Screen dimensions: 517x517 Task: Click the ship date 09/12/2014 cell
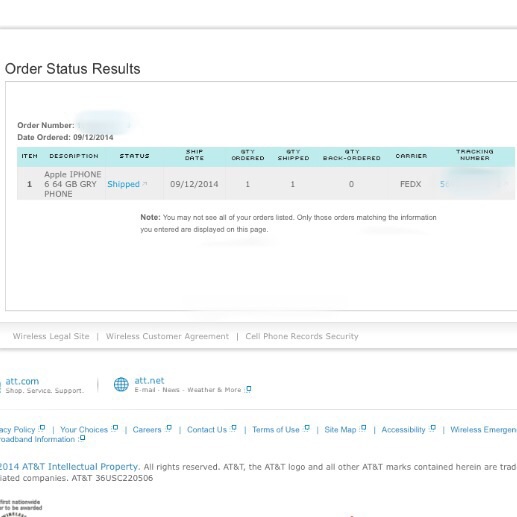click(x=194, y=184)
